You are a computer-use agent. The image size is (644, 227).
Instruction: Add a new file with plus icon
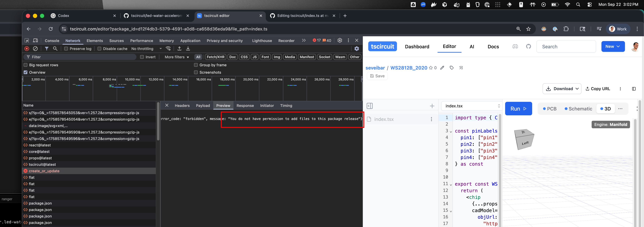tap(432, 106)
